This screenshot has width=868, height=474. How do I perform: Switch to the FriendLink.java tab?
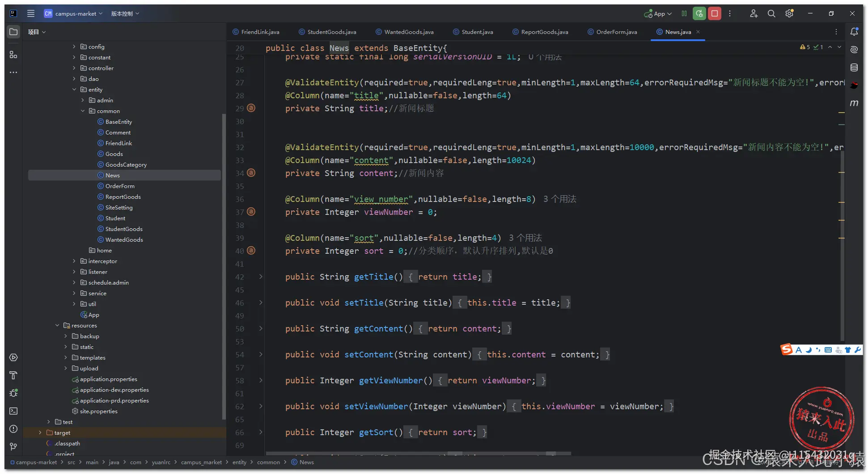tap(256, 32)
